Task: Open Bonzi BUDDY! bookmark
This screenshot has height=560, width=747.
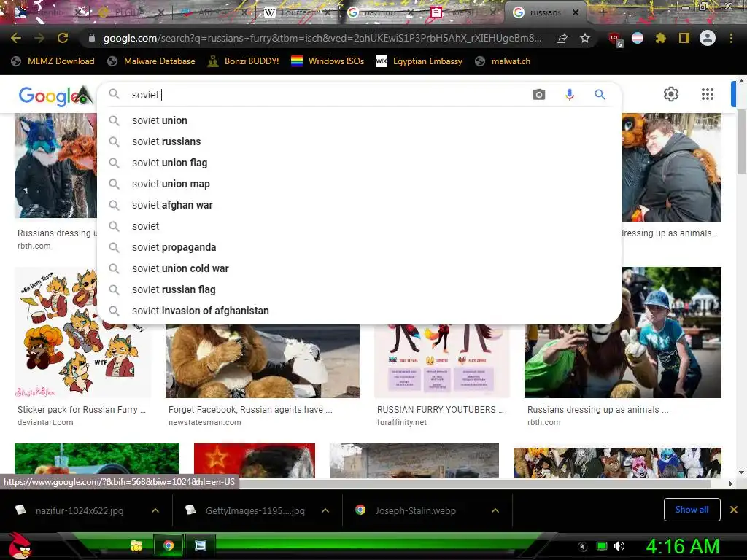Action: point(243,61)
